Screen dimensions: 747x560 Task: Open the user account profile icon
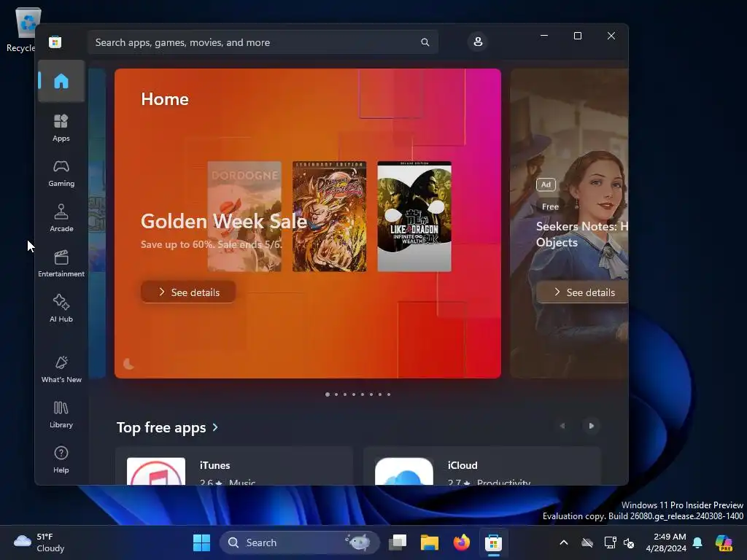point(478,42)
